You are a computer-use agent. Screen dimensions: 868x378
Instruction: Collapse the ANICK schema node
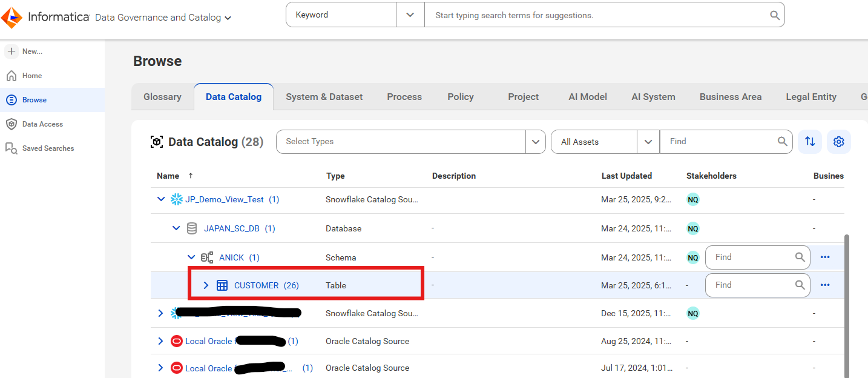pyautogui.click(x=191, y=257)
